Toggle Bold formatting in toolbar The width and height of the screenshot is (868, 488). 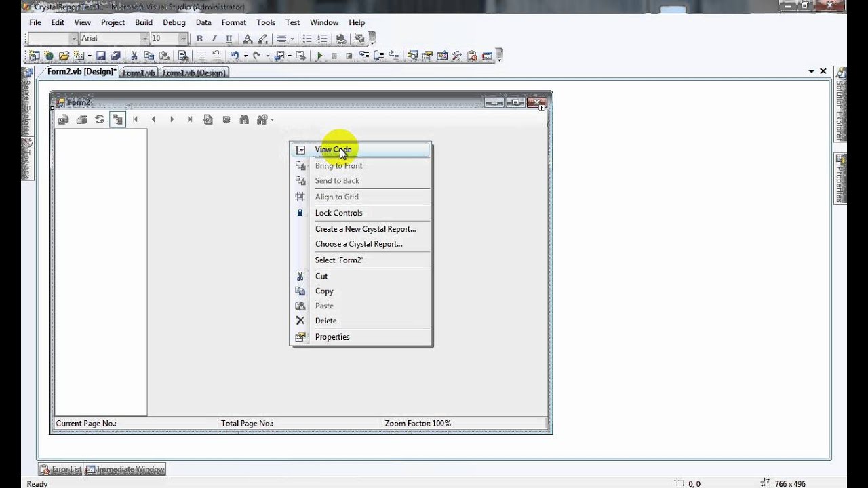[x=199, y=39]
